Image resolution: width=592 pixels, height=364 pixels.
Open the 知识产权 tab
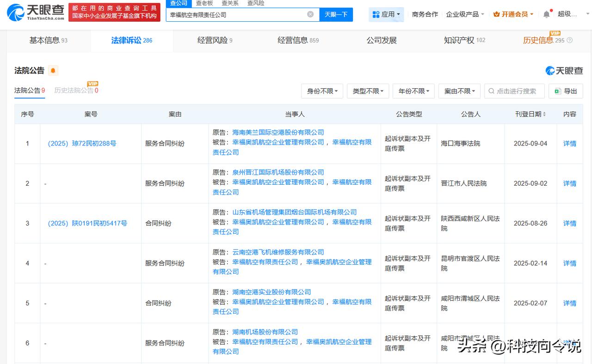click(x=464, y=40)
